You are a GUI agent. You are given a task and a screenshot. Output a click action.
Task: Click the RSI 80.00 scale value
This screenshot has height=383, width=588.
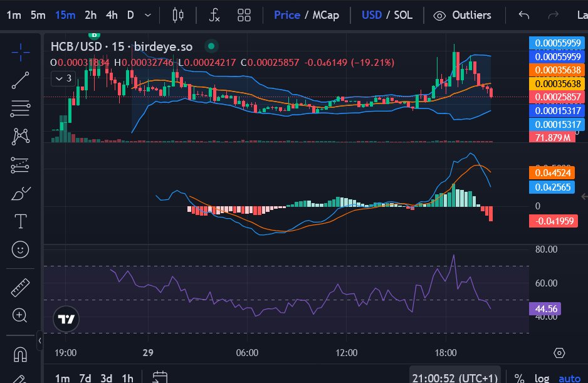pos(546,249)
